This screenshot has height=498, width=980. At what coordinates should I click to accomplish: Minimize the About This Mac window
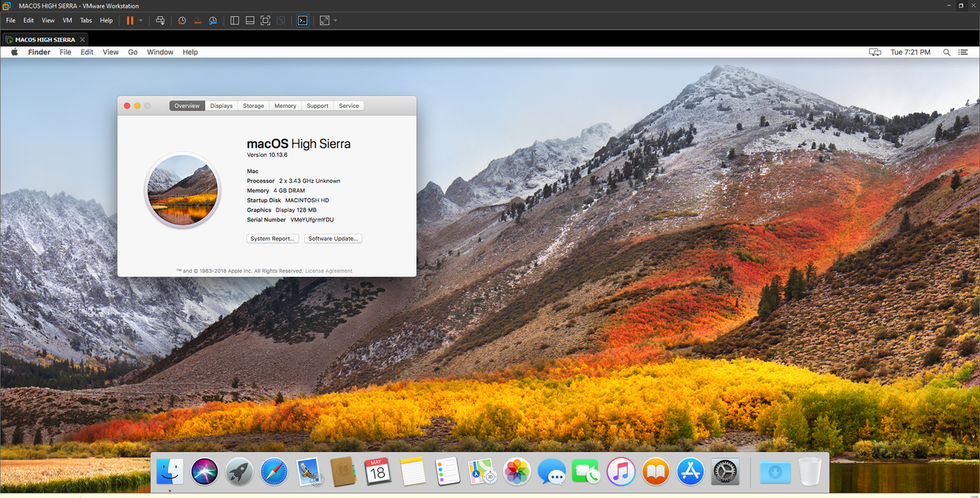137,106
